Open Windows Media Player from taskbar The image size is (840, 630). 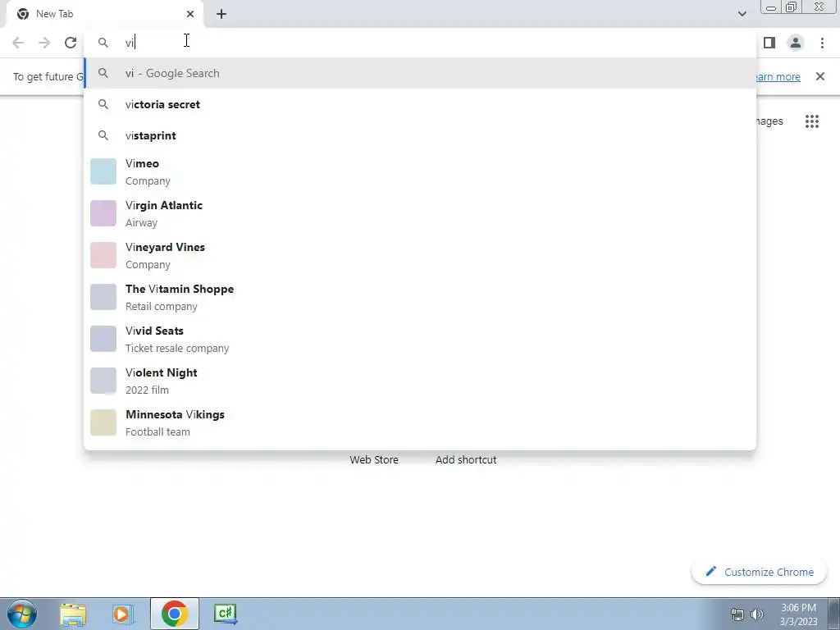point(123,614)
